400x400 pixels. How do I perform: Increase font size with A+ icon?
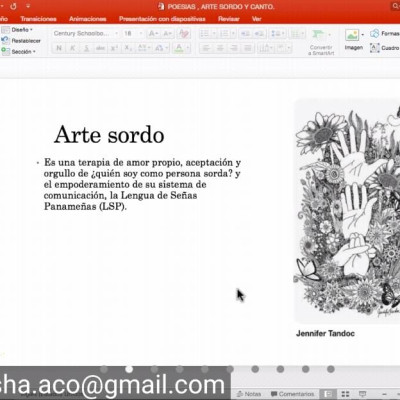153,34
